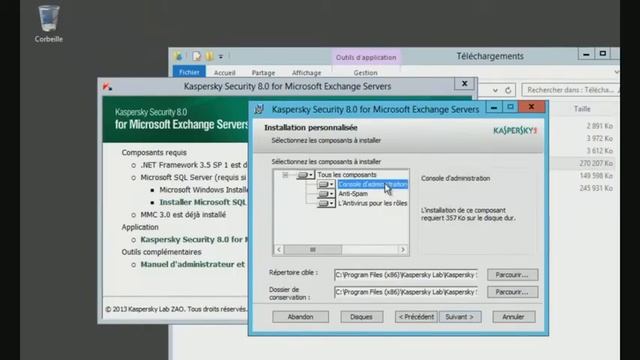The image size is (640, 360).
Task: Click the Téléchargements window title
Action: pos(490,56)
